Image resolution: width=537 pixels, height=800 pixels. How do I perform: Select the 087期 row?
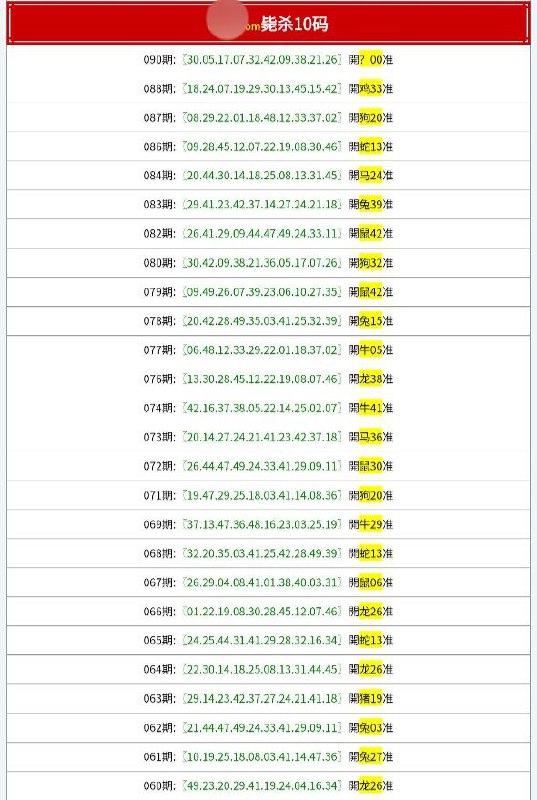(268, 118)
